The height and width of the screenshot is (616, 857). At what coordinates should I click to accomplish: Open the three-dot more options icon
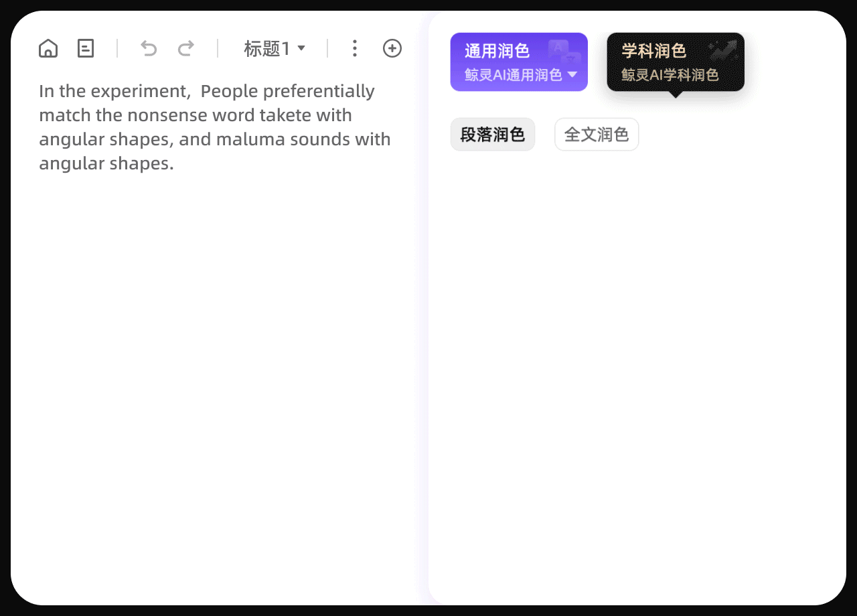coord(354,48)
